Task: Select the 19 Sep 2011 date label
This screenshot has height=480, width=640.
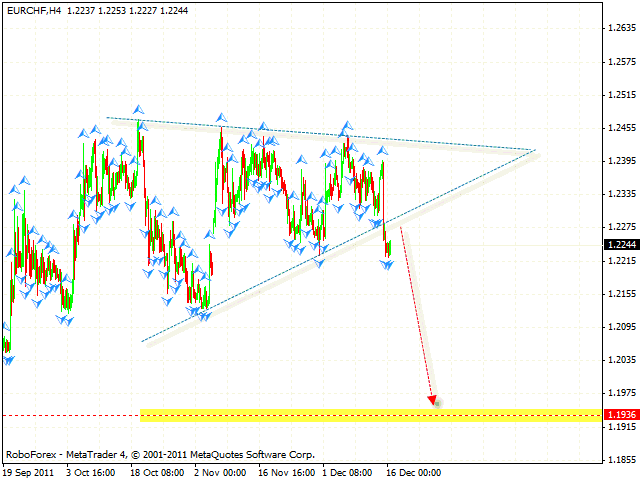Action: coord(30,472)
